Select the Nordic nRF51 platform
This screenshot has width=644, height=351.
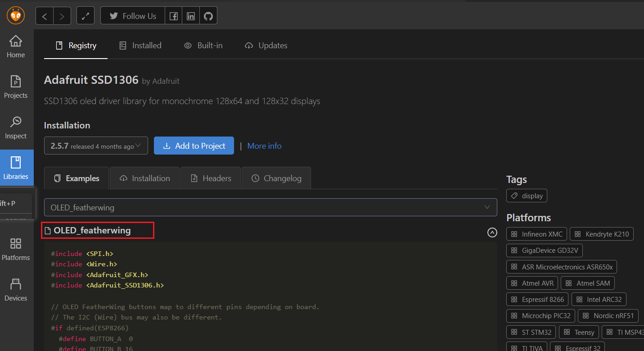(x=608, y=316)
